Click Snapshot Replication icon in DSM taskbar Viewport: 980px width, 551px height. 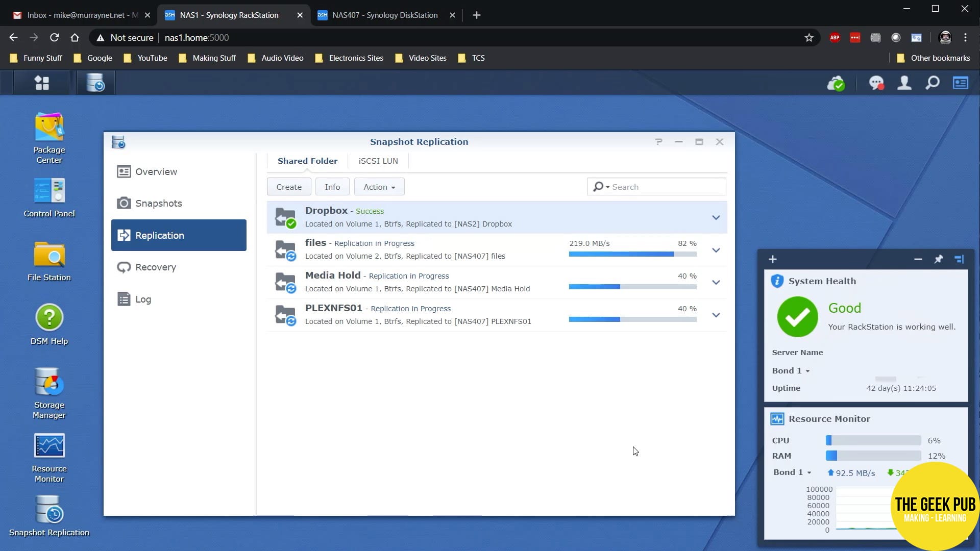(95, 83)
